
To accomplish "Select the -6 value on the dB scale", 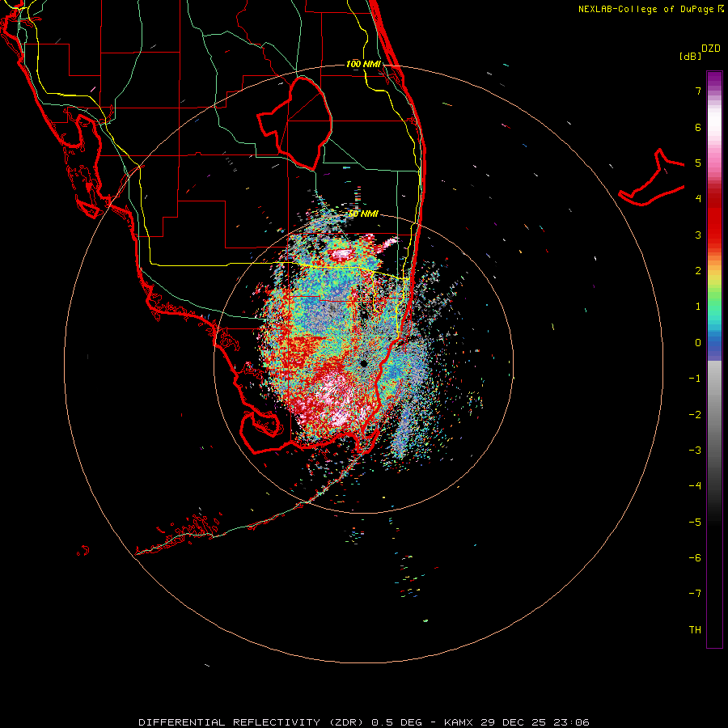I will 695,558.
